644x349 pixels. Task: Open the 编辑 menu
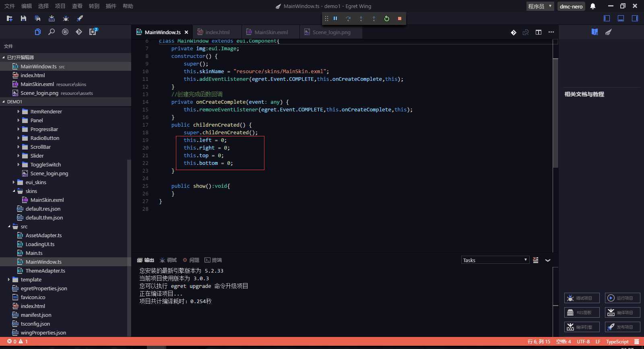[x=26, y=6]
